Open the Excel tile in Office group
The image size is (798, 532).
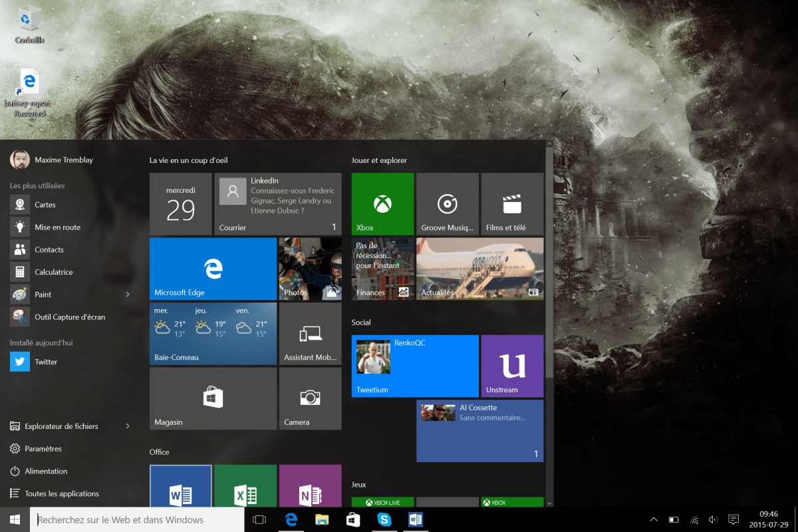pyautogui.click(x=245, y=487)
